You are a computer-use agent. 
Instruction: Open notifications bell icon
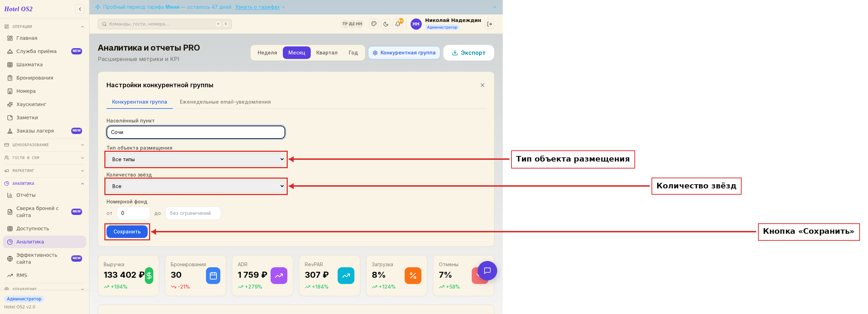398,24
